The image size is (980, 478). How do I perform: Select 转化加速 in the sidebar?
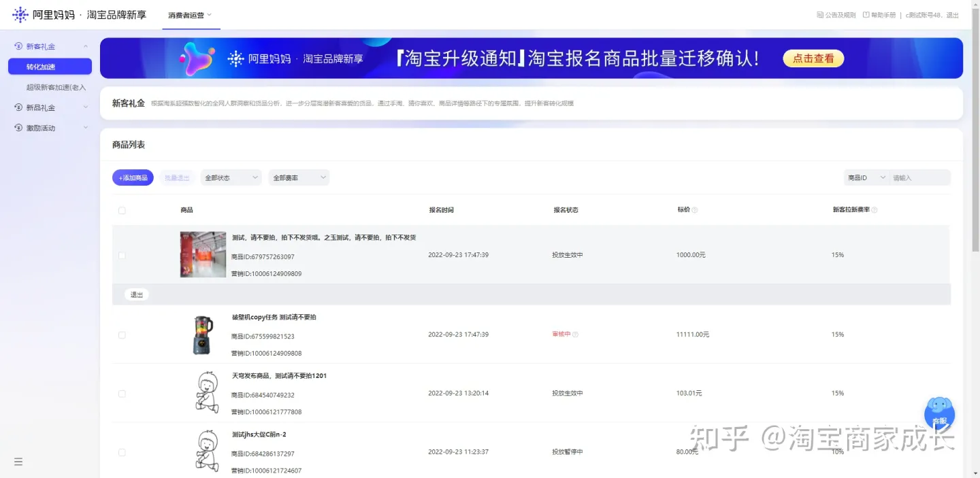point(50,67)
